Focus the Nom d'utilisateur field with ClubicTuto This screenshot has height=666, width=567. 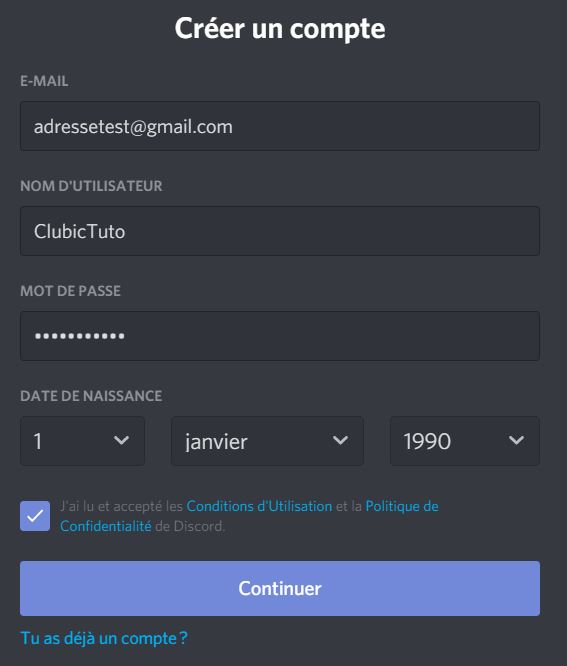point(280,231)
